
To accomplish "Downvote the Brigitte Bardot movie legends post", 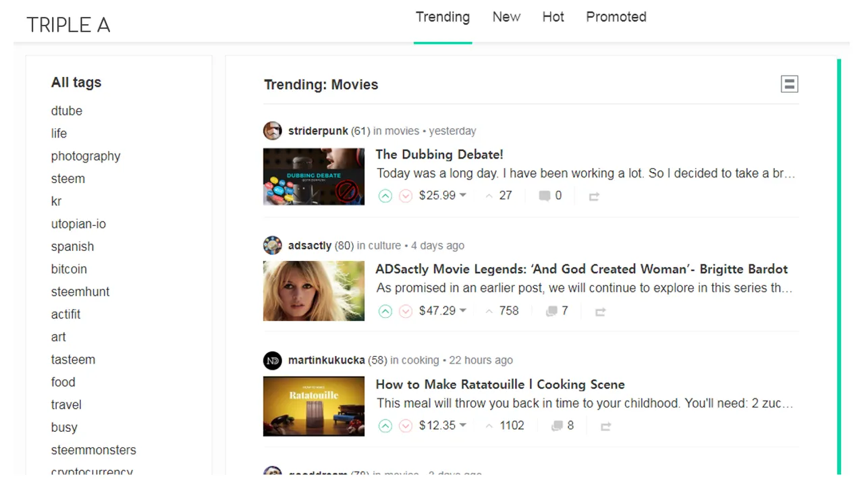I will pos(406,311).
